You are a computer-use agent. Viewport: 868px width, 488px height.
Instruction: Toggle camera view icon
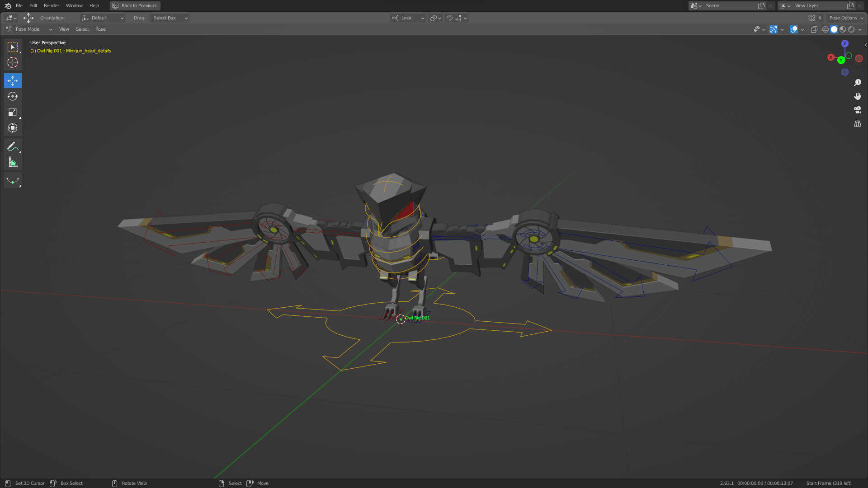click(857, 110)
